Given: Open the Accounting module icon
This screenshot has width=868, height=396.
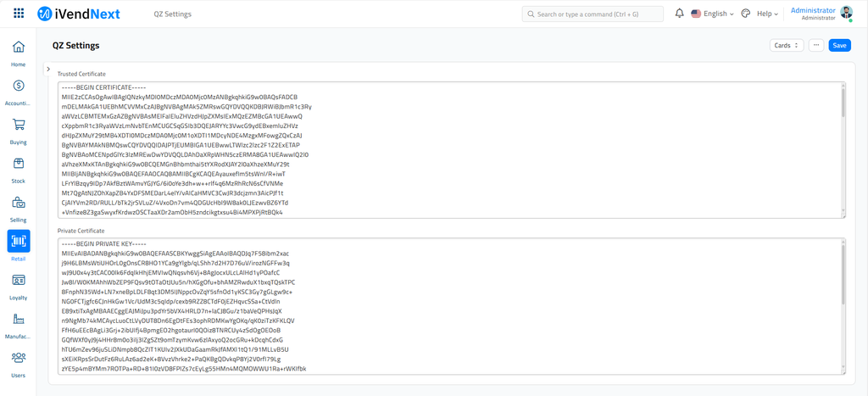Looking at the screenshot, I should tap(18, 86).
